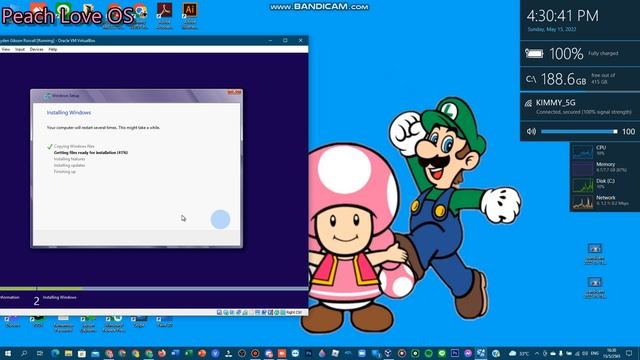Open the Roblox icon on the taskbar
The image size is (640, 360).
click(335, 353)
